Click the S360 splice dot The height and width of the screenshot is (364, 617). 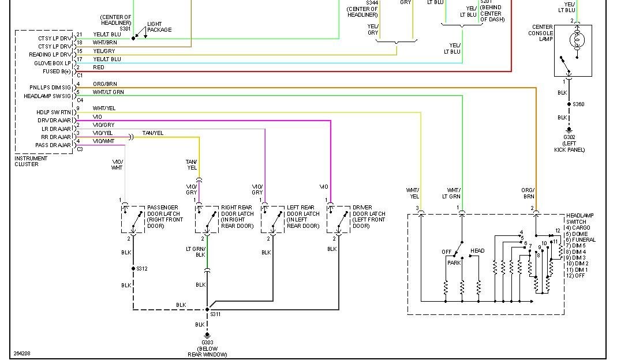(x=569, y=104)
